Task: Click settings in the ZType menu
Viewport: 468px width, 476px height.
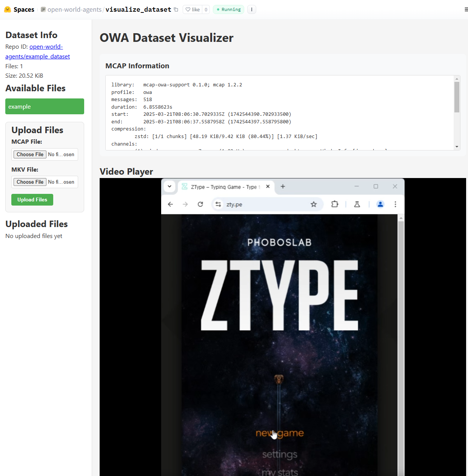Action: click(280, 455)
